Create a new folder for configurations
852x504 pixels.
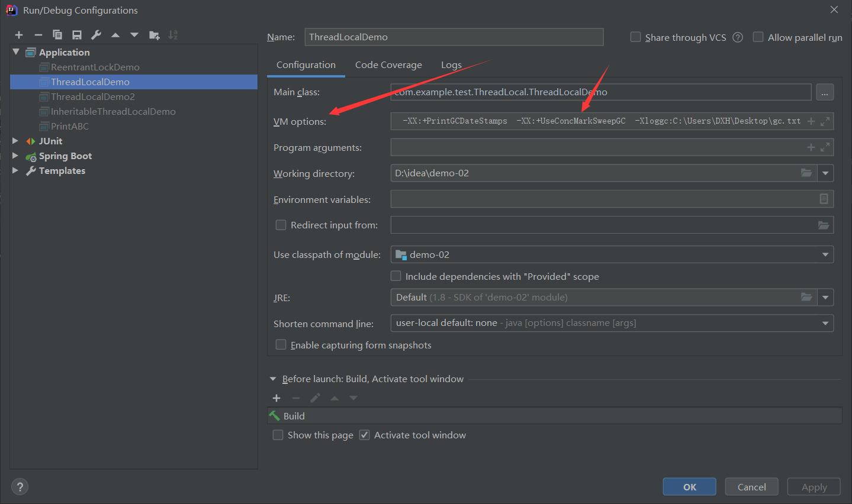coord(155,35)
